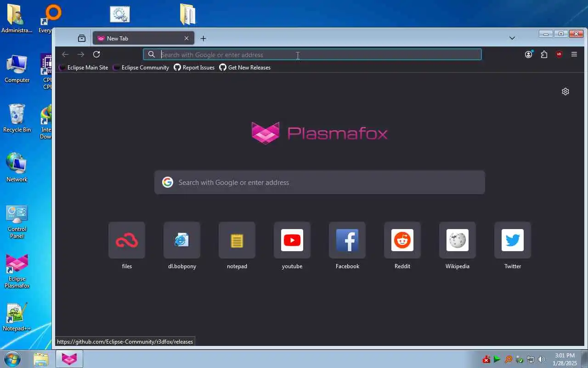Open Report Issues bookmark

194,68
